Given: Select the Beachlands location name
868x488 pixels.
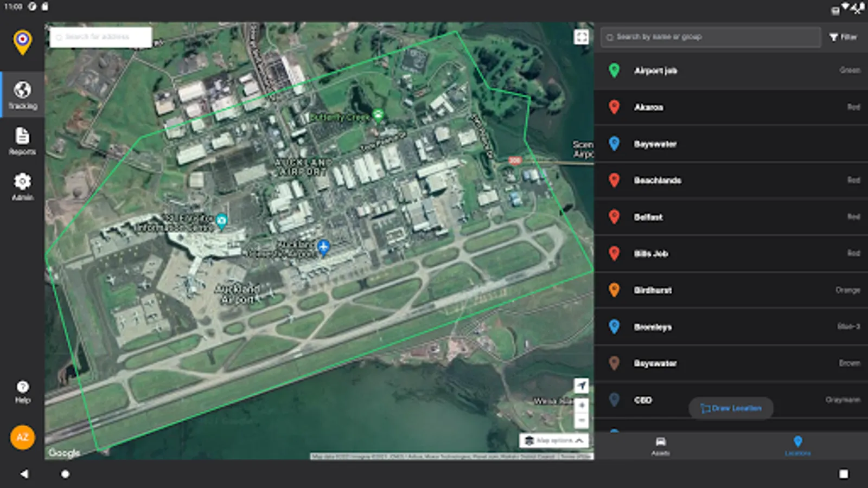Looking at the screenshot, I should tap(658, 181).
